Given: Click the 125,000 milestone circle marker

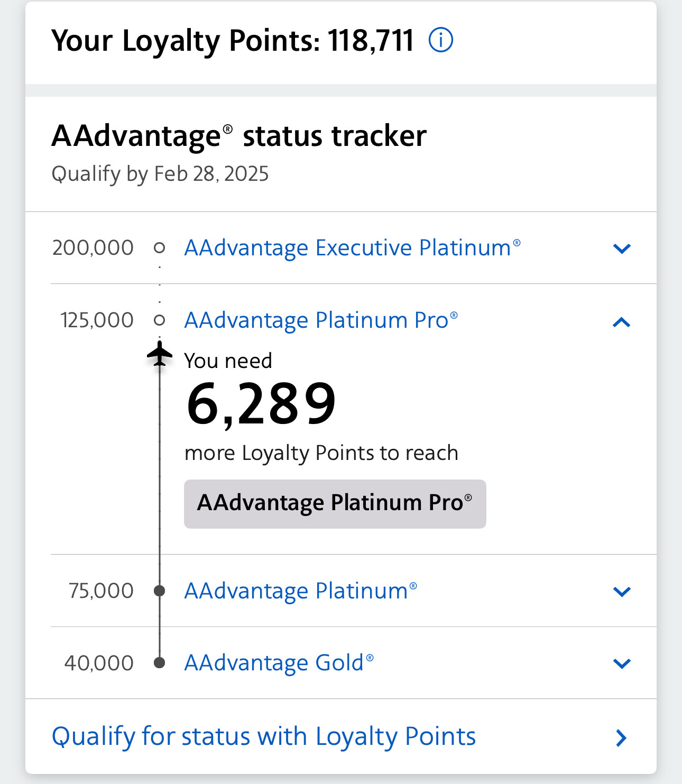Looking at the screenshot, I should point(159,320).
